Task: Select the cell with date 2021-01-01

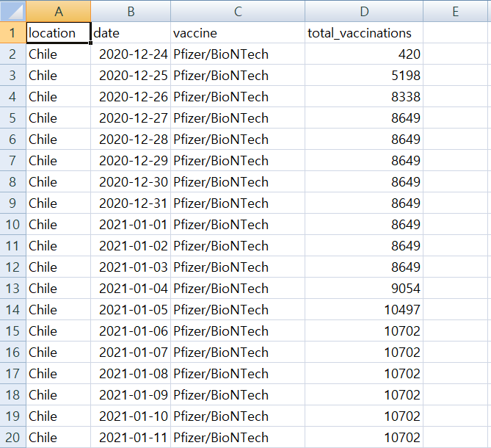Action: 131,224
